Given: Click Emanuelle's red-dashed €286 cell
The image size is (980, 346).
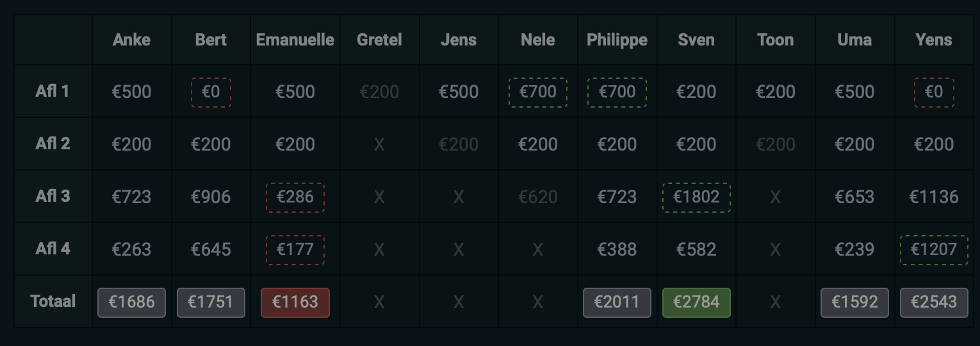Looking at the screenshot, I should click(x=295, y=197).
